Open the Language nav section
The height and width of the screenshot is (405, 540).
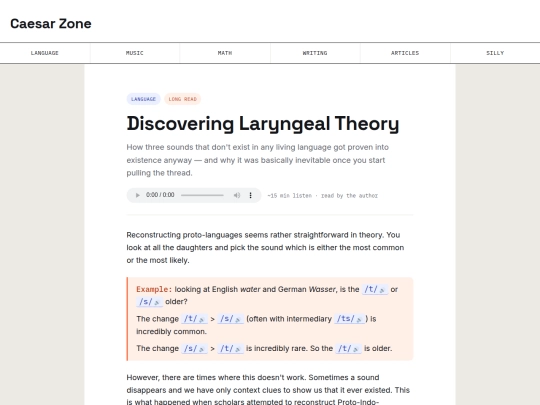click(x=45, y=53)
